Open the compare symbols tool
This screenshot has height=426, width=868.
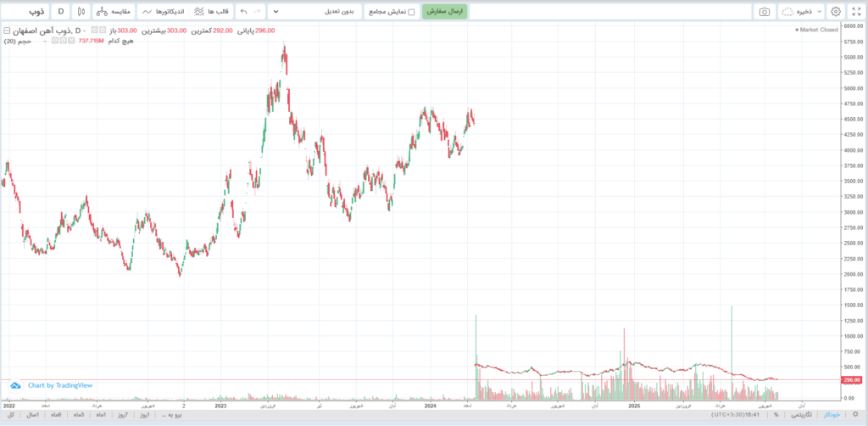click(113, 12)
